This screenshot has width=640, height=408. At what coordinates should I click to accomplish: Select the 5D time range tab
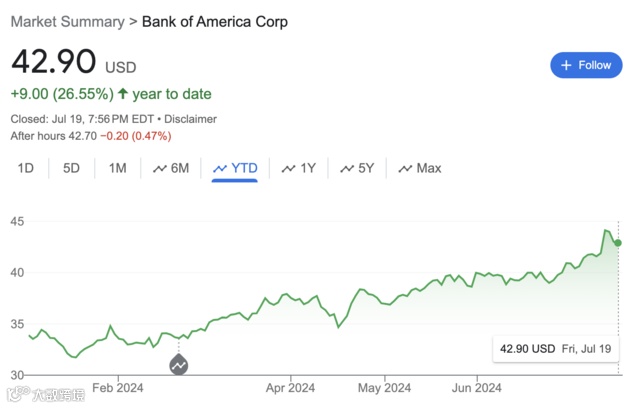pyautogui.click(x=71, y=168)
